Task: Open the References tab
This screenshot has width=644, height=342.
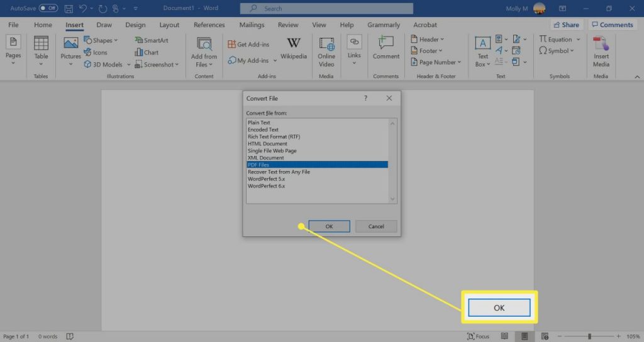Action: tap(209, 25)
